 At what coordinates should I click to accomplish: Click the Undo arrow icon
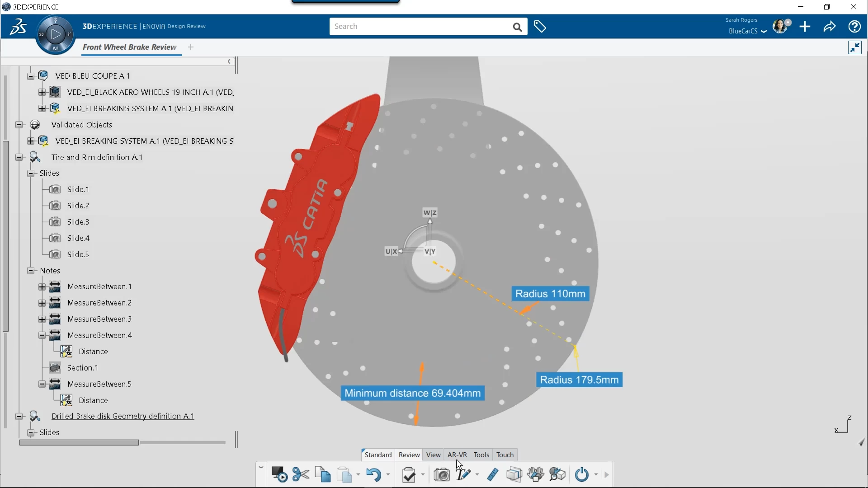coord(373,475)
